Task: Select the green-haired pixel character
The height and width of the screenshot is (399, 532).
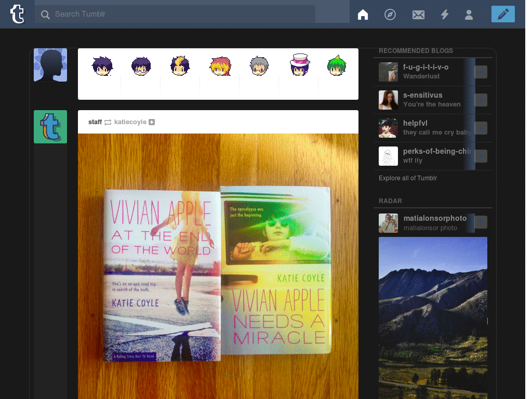Action: click(337, 65)
